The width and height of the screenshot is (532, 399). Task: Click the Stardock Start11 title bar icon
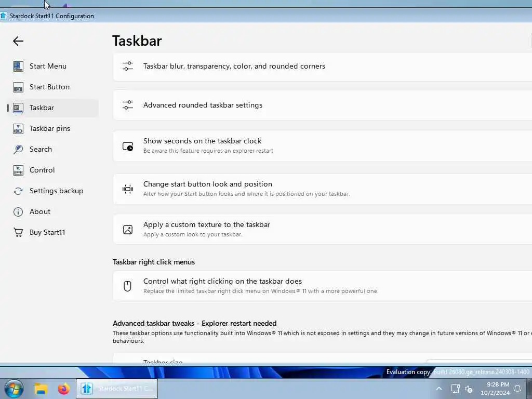(x=4, y=16)
